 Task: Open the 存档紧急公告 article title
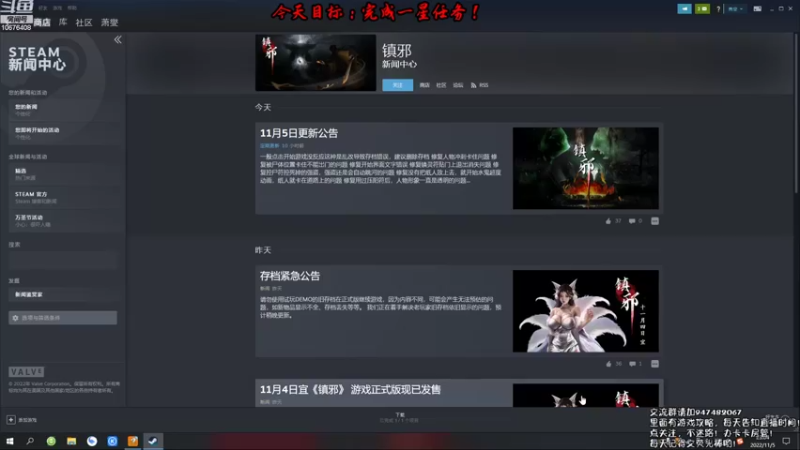[290, 276]
